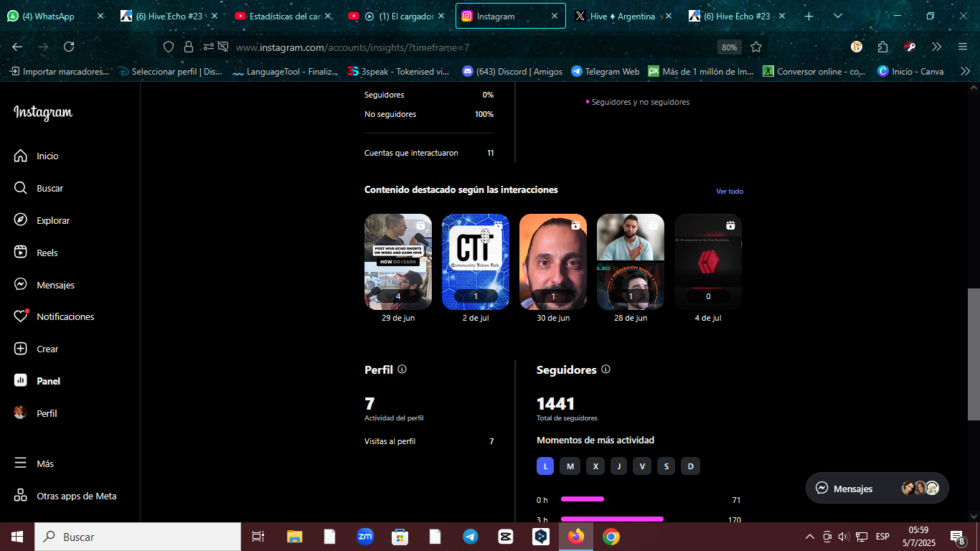
Task: Open Firefox application menu
Action: point(963,47)
